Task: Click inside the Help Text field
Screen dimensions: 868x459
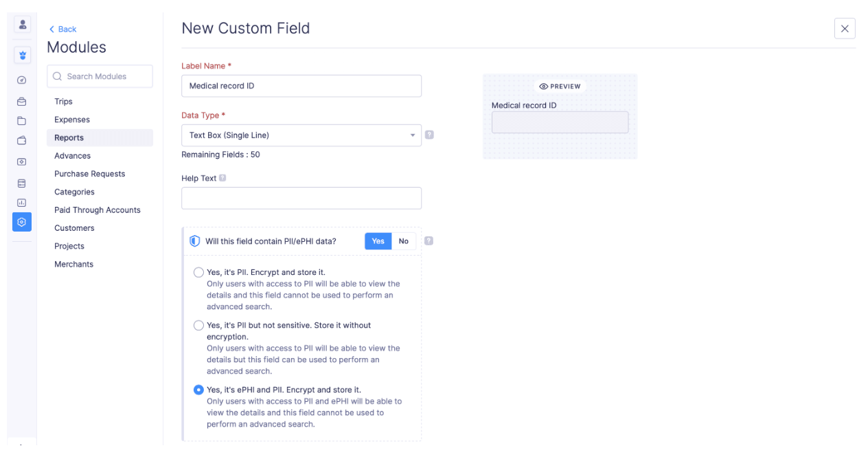Action: (301, 198)
